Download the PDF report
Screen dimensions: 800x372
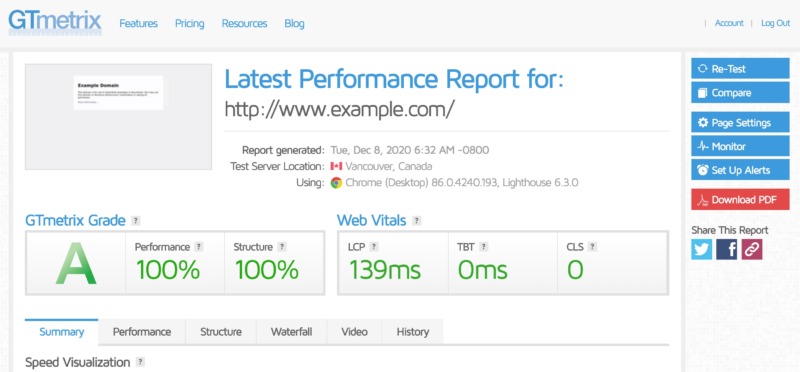(740, 200)
